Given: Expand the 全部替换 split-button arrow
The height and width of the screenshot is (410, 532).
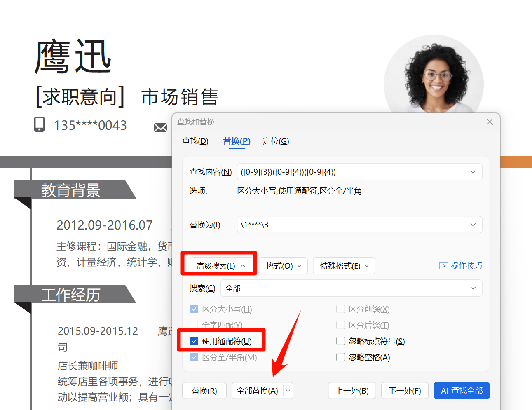Looking at the screenshot, I should [x=288, y=391].
